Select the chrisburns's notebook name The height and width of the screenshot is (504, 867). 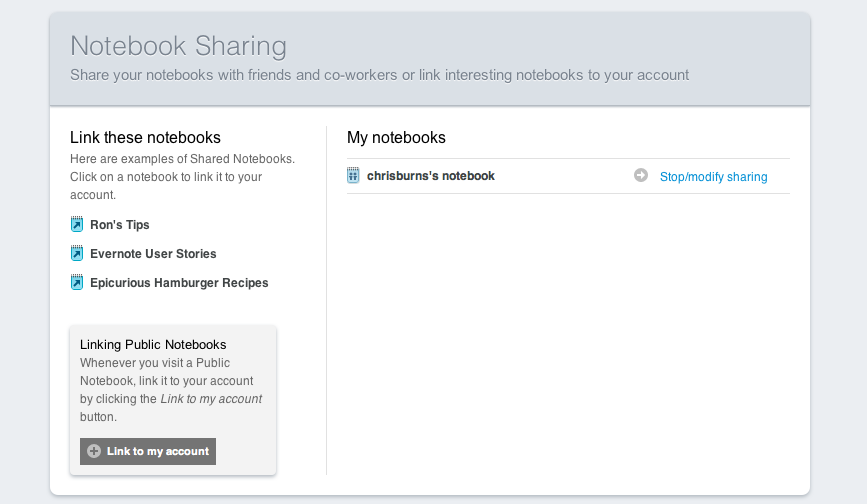tap(430, 176)
